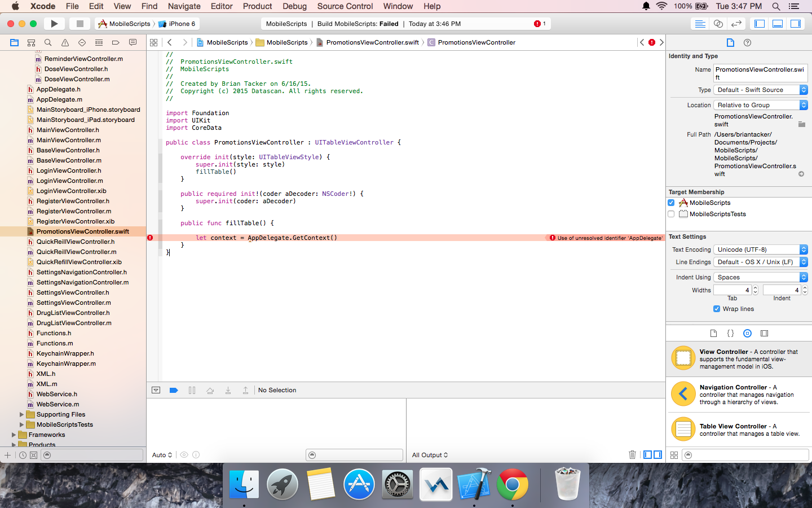The image size is (812, 508).
Task: Open the Indent Using dropdown
Action: pos(761,277)
